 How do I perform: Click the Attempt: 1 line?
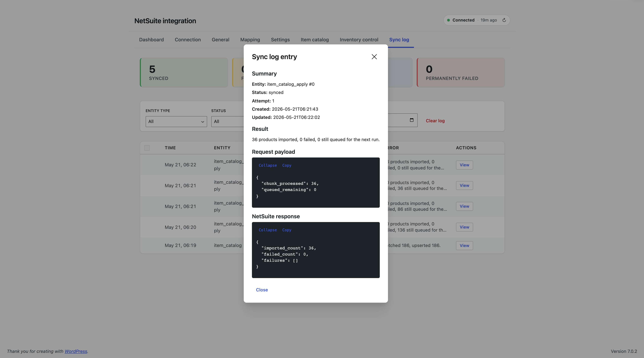[263, 101]
